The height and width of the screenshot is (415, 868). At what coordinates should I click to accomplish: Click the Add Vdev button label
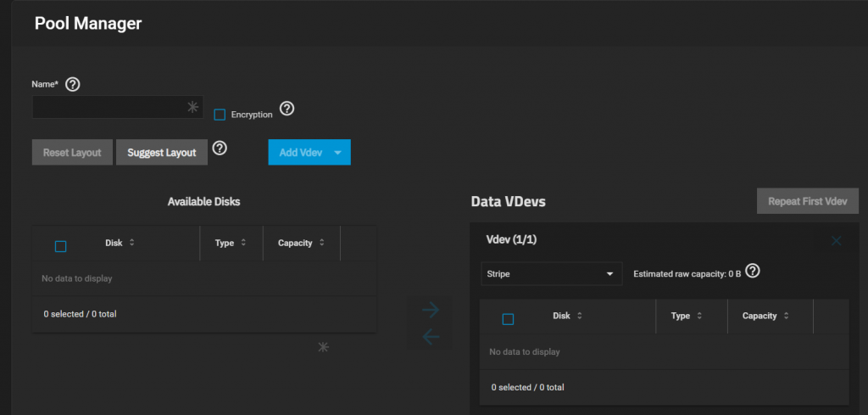click(x=301, y=153)
